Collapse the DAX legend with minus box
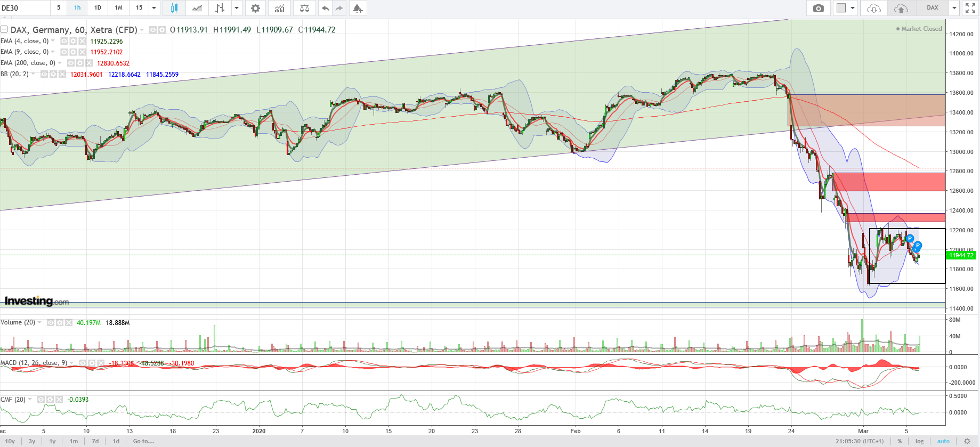 (x=4, y=30)
